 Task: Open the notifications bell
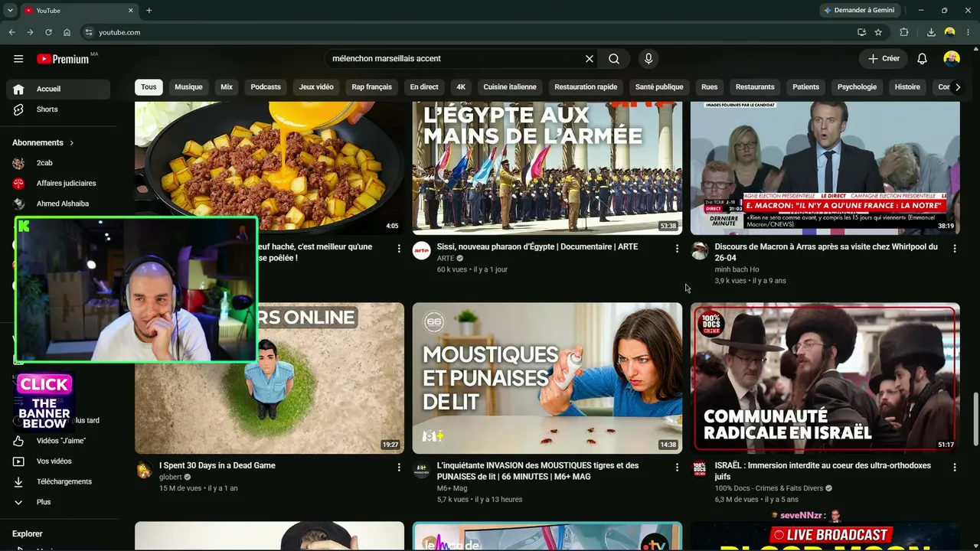pyautogui.click(x=923, y=59)
